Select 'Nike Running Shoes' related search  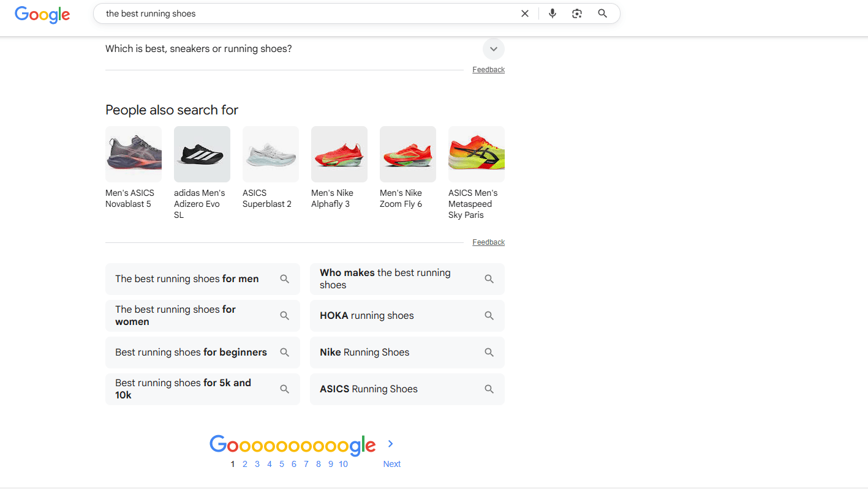407,353
